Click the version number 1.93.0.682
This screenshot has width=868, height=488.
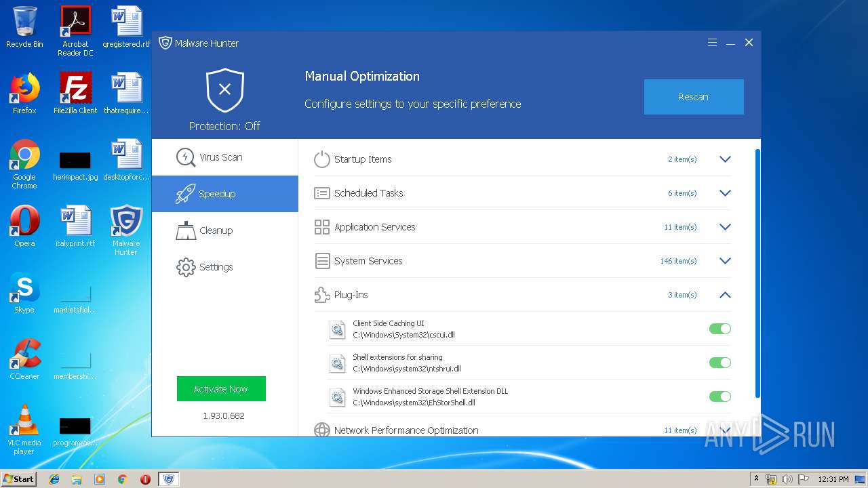(x=224, y=416)
